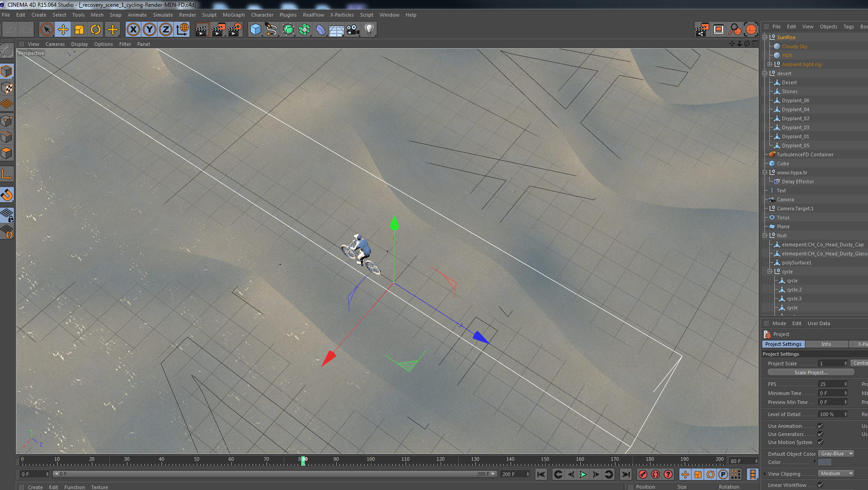Image resolution: width=868 pixels, height=490 pixels.
Task: Click the preview range slider bar
Action: coord(275,474)
